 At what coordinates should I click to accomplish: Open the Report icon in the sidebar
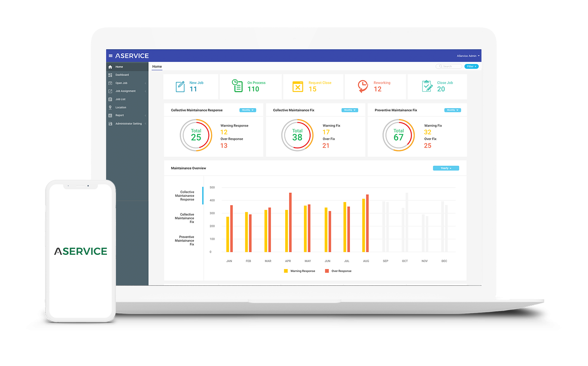click(x=111, y=115)
